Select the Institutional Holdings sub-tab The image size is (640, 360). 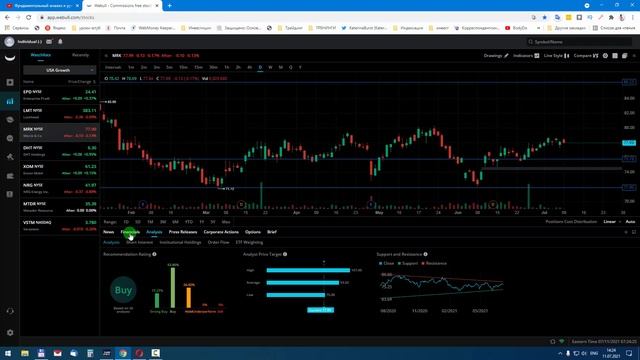point(180,242)
